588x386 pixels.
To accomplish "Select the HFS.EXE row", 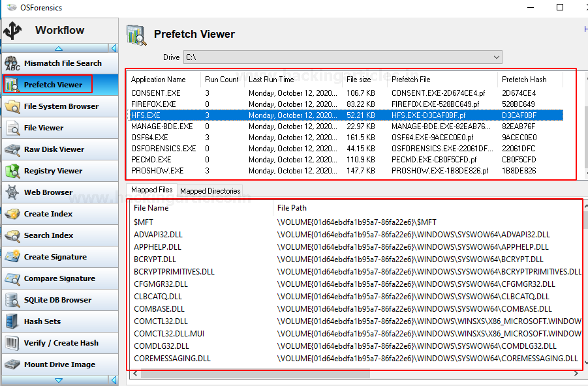I will (x=345, y=115).
